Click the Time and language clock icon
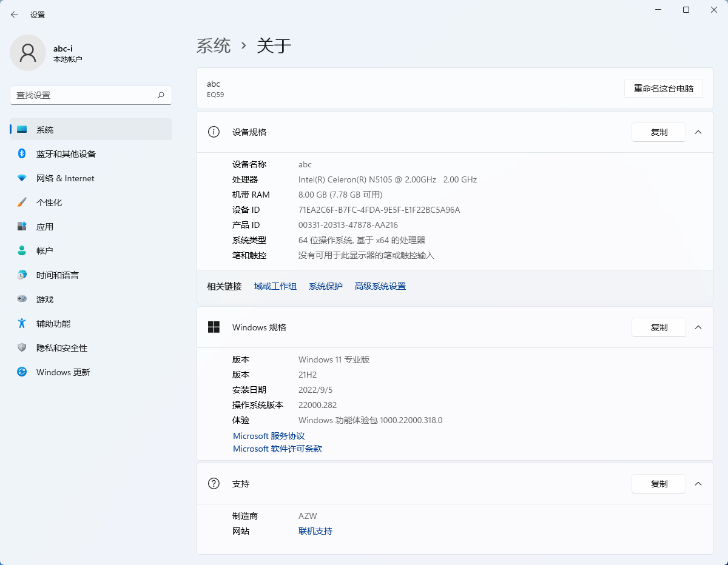 pyautogui.click(x=22, y=275)
